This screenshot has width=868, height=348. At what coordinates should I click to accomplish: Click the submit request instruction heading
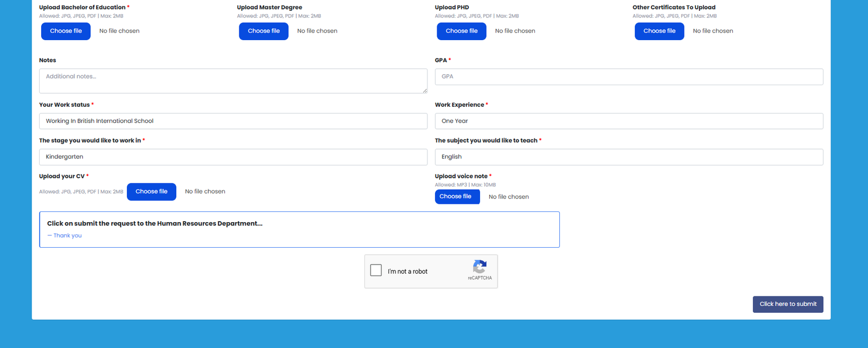(x=155, y=223)
